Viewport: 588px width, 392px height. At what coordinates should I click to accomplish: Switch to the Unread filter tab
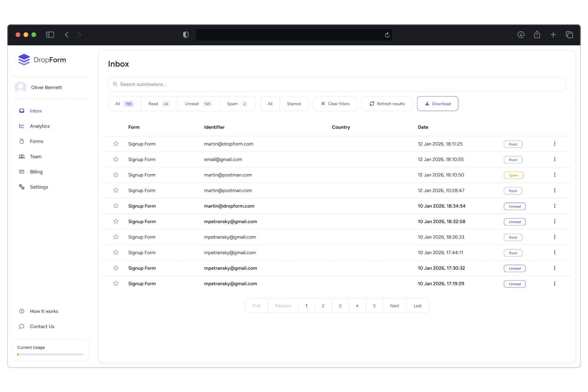point(198,104)
